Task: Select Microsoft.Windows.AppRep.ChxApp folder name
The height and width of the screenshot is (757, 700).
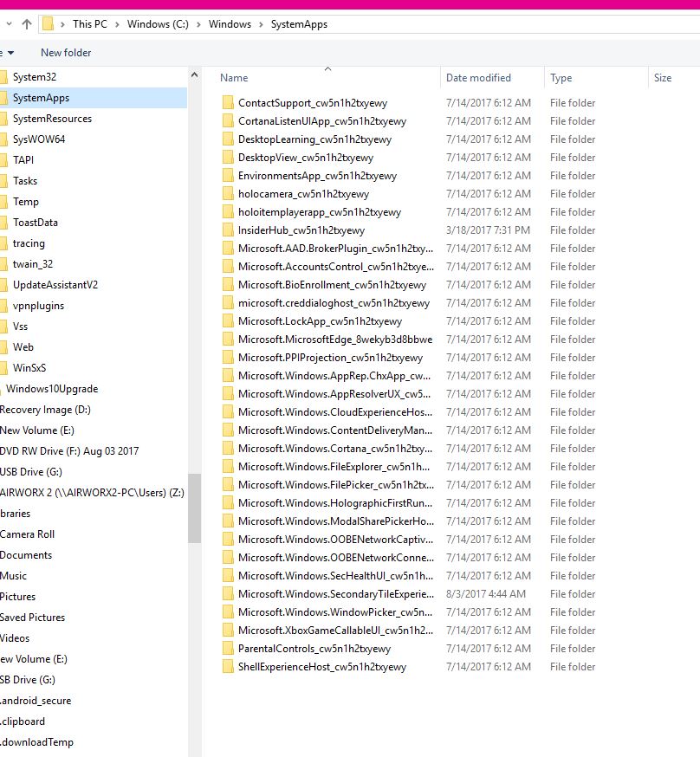Action: [334, 376]
